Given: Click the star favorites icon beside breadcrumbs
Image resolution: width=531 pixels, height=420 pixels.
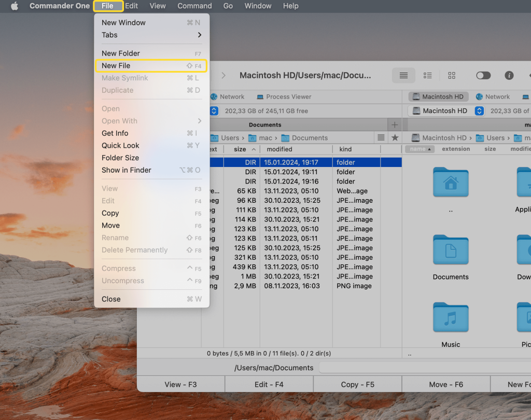Looking at the screenshot, I should point(394,137).
